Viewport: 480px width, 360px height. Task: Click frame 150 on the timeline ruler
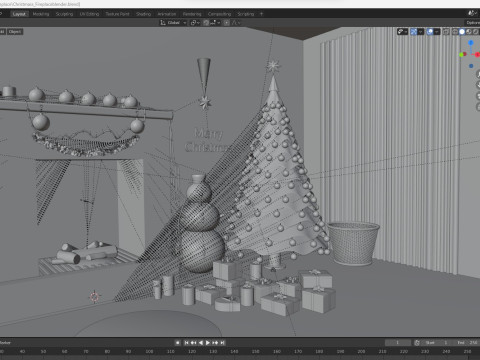(256, 351)
